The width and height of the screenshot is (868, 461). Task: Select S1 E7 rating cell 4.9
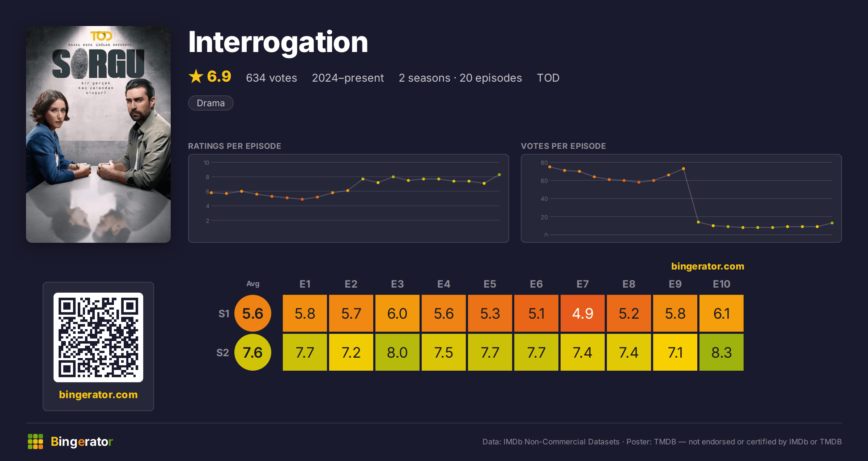point(583,313)
